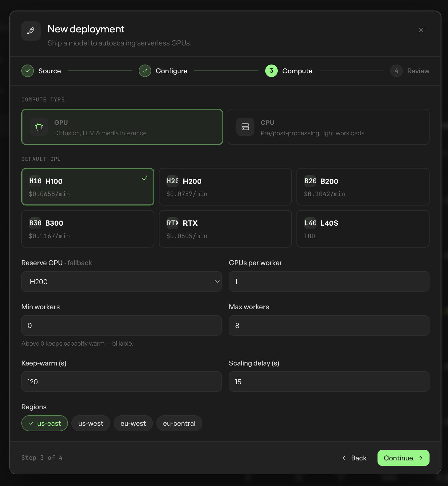Select L40S as default GPU

363,229
